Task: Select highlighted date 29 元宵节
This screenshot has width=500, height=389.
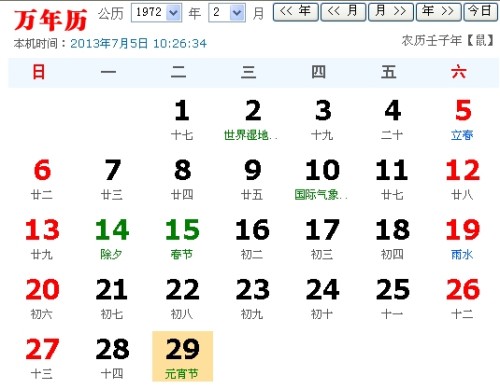Action: [x=182, y=356]
